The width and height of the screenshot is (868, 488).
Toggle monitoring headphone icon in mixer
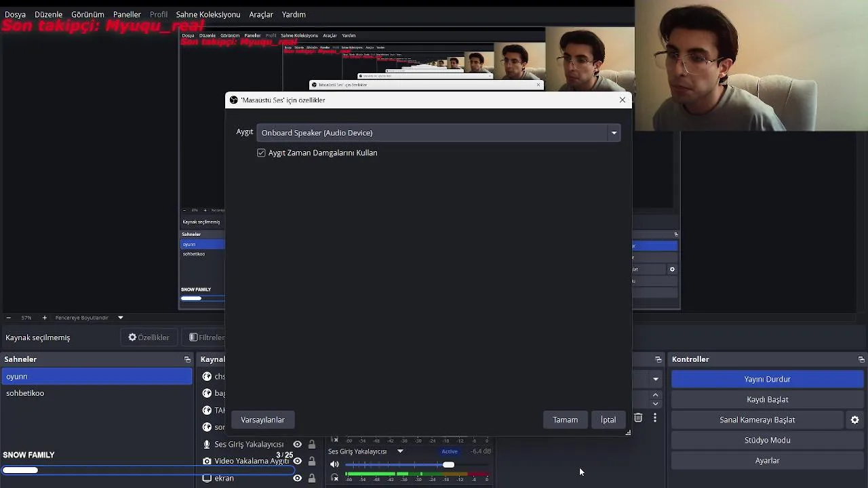334,478
